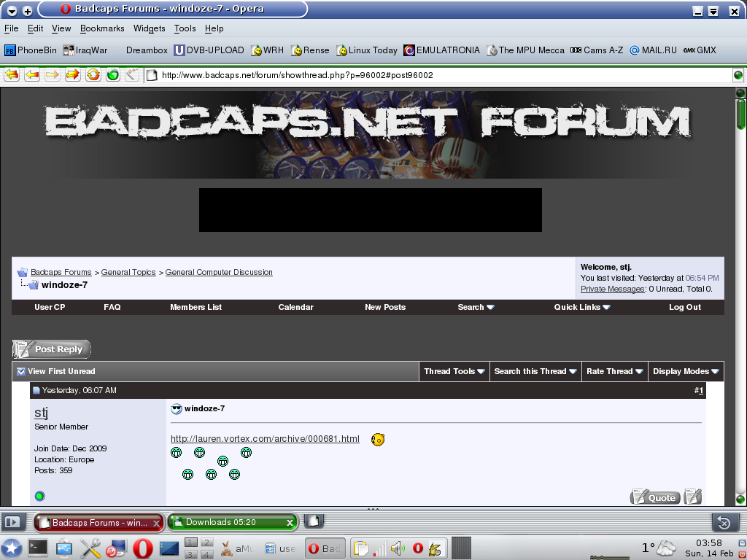Screen dimensions: 747x560
Task: Open the KDE start menu star icon
Action: click(x=11, y=548)
